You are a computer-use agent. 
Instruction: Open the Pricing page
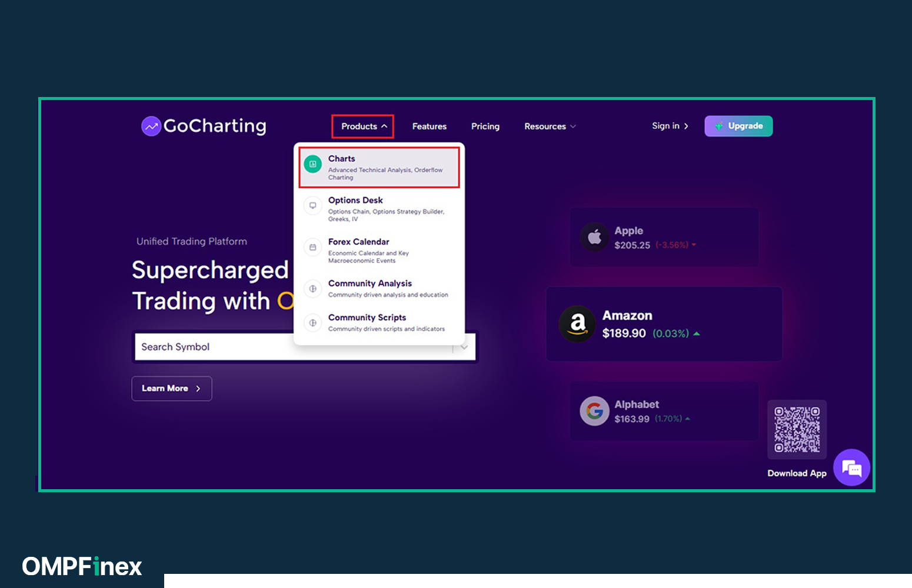coord(485,126)
